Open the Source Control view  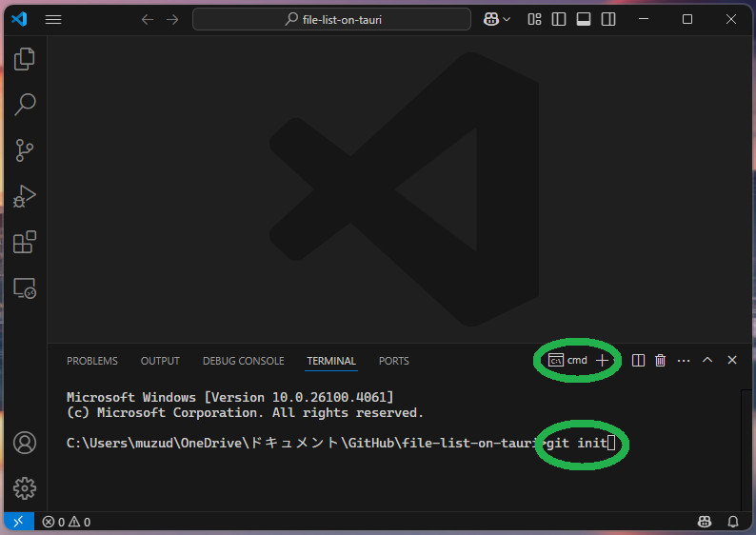24,149
